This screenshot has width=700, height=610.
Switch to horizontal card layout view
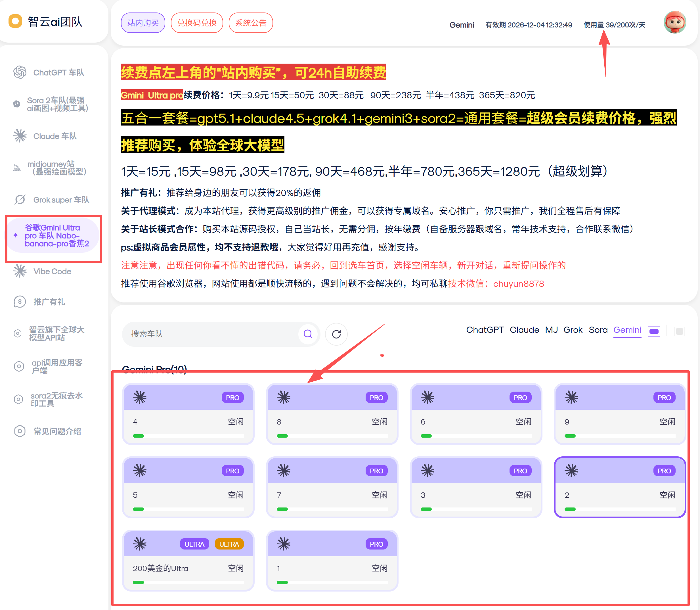[x=654, y=331]
